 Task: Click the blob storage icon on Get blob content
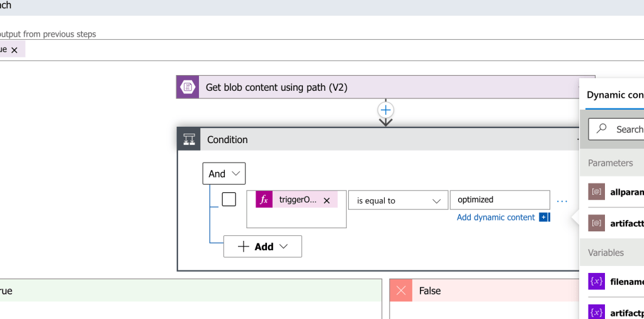pos(188,87)
